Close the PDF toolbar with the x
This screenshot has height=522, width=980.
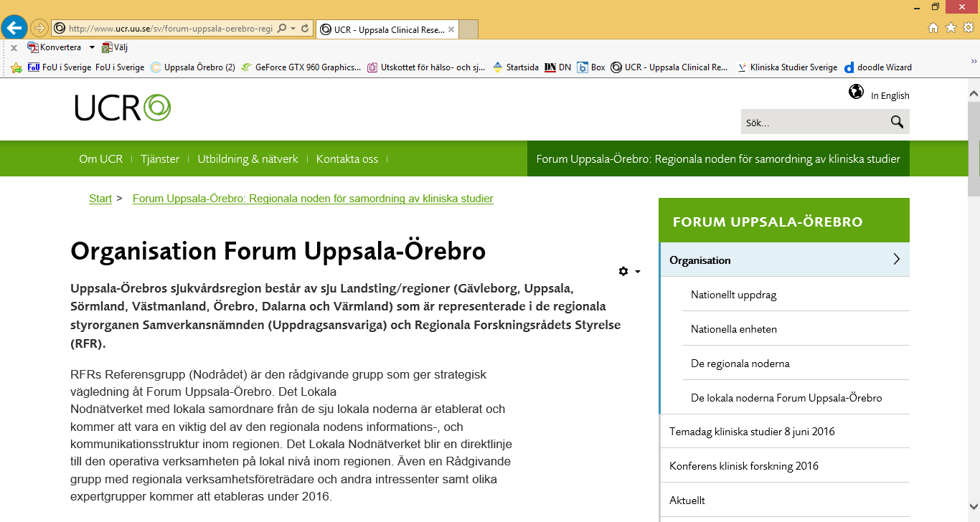point(14,48)
